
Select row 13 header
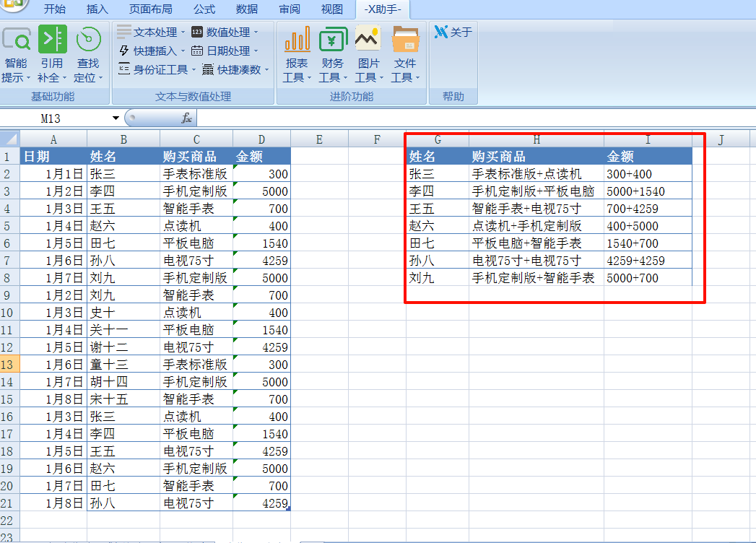coord(9,365)
